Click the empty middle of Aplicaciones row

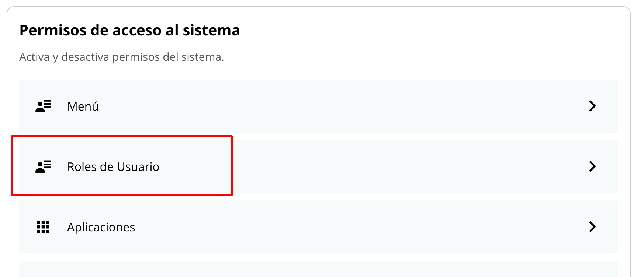coord(332,227)
